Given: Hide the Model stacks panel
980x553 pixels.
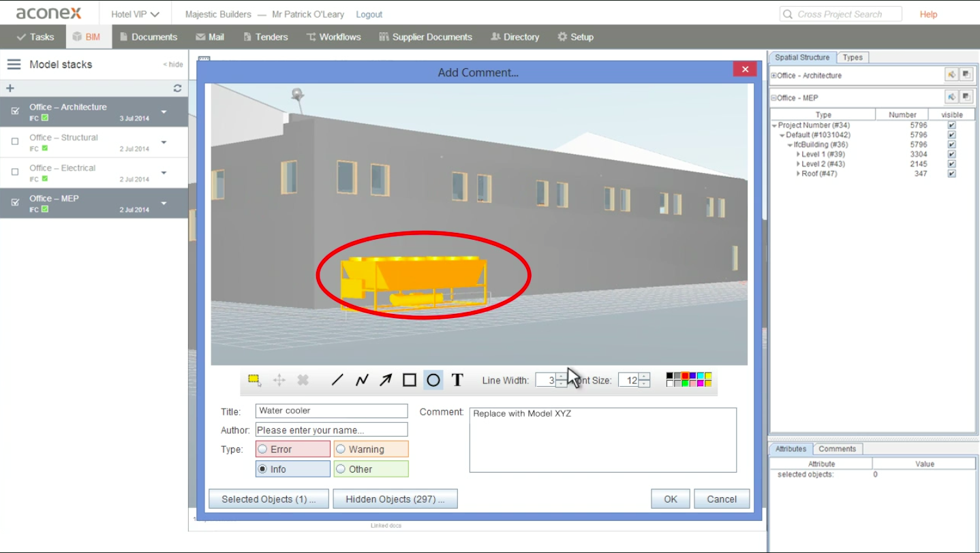Looking at the screenshot, I should tap(173, 65).
